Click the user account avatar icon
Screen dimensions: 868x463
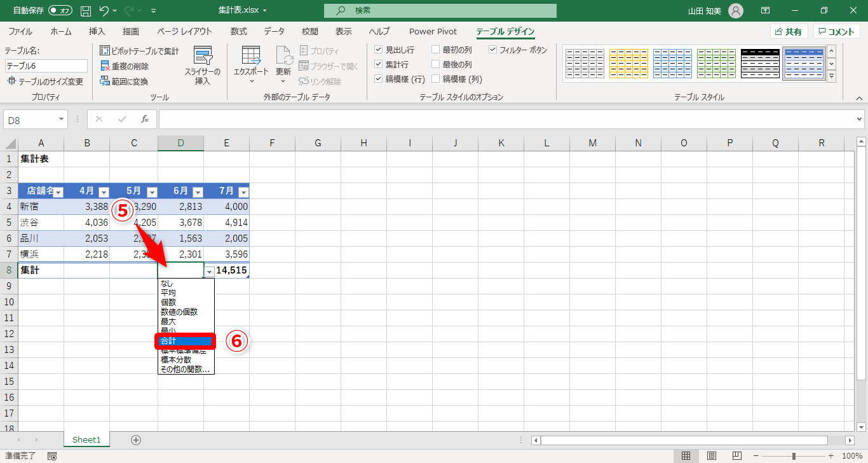[736, 11]
